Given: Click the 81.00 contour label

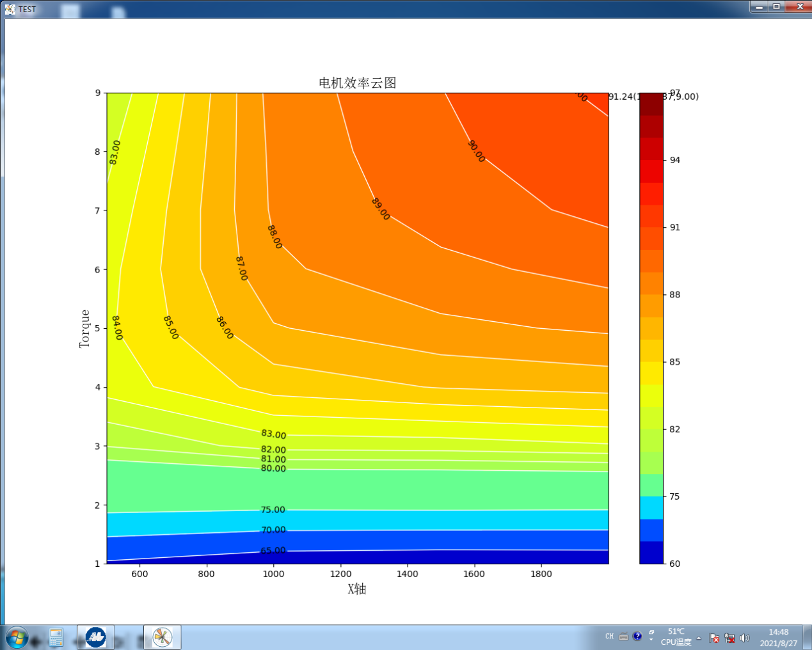Looking at the screenshot, I should (273, 459).
